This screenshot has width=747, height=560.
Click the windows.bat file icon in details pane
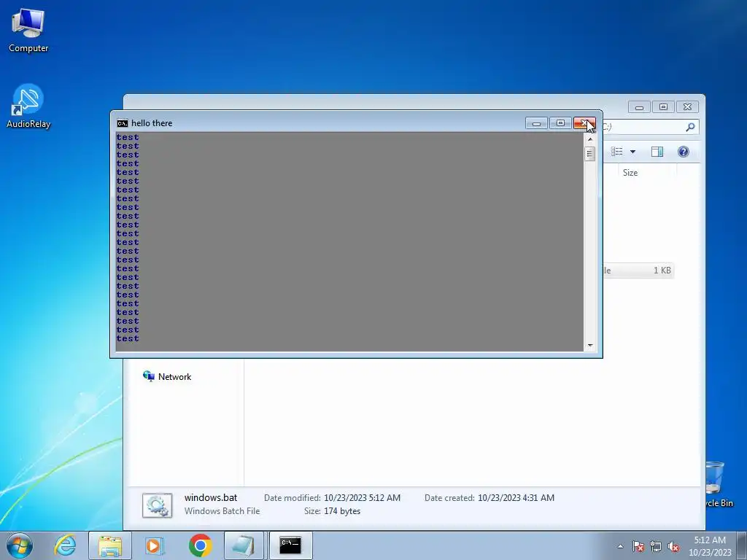pyautogui.click(x=158, y=505)
